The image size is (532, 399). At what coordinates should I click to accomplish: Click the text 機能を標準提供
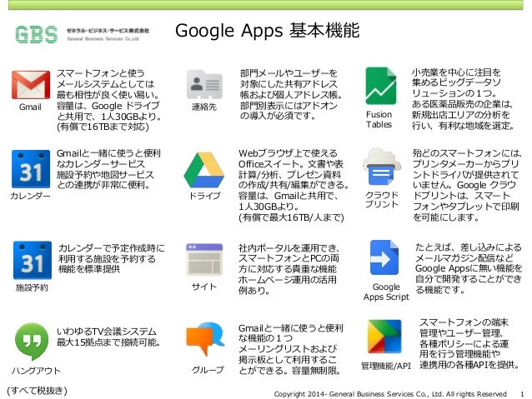tap(89, 269)
